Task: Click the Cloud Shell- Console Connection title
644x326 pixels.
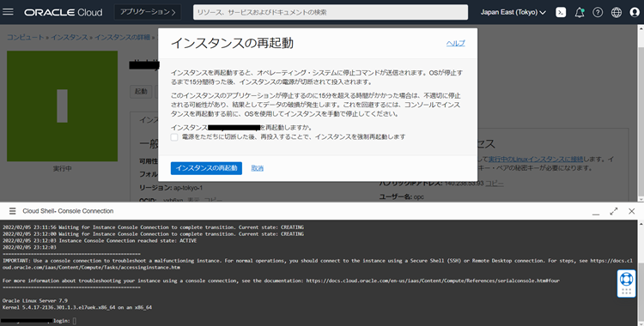Action: [68, 211]
